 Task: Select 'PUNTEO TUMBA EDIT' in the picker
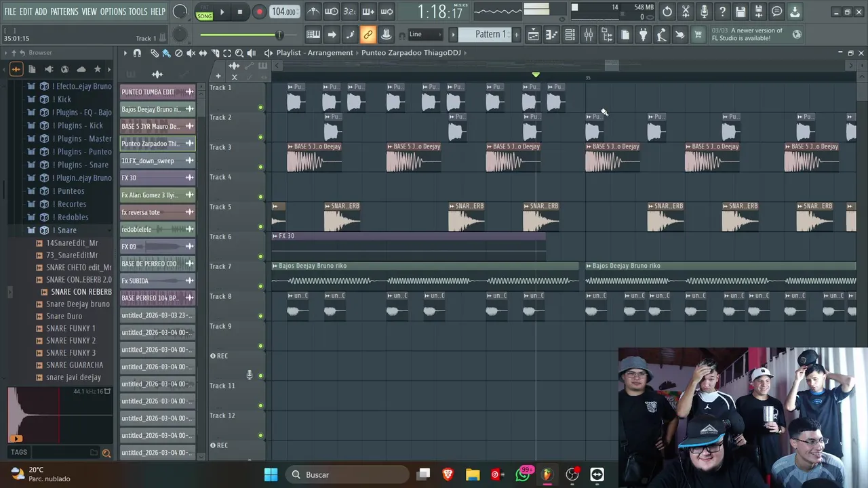157,92
